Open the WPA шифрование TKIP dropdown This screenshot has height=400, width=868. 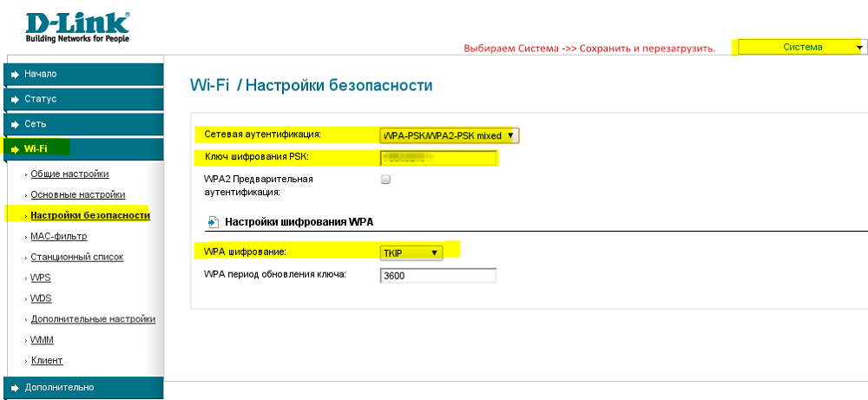[411, 253]
